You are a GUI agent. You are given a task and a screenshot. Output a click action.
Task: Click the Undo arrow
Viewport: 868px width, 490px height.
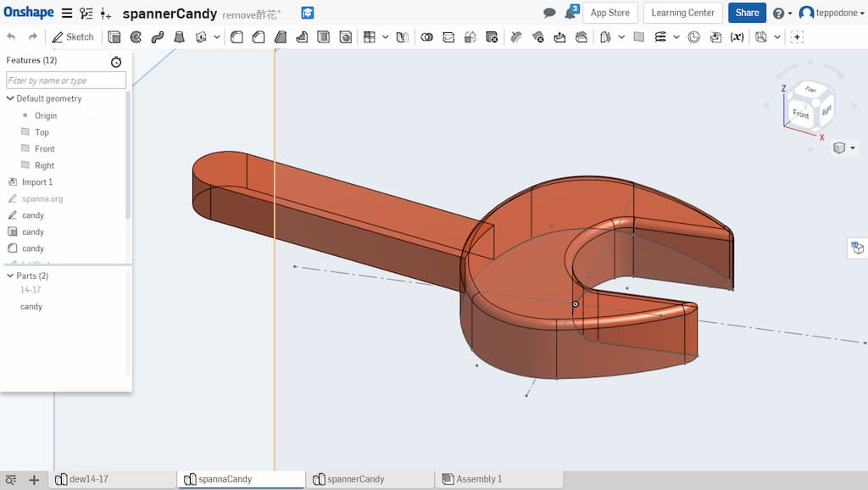(11, 37)
